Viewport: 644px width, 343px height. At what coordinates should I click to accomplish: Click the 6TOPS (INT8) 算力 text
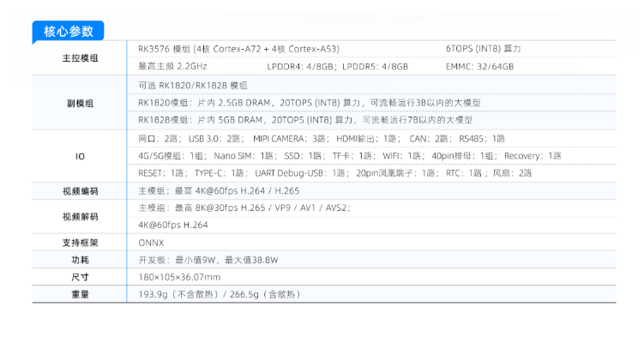point(484,49)
